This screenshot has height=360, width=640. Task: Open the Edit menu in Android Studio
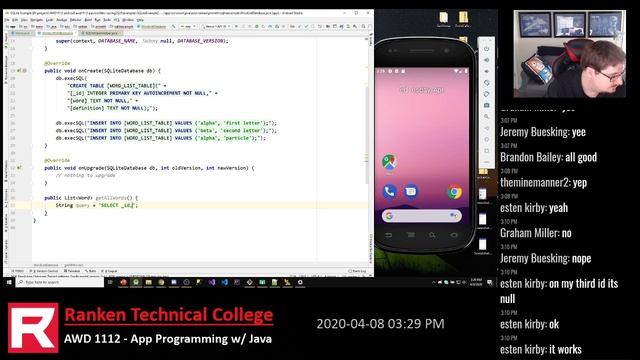coord(15,20)
